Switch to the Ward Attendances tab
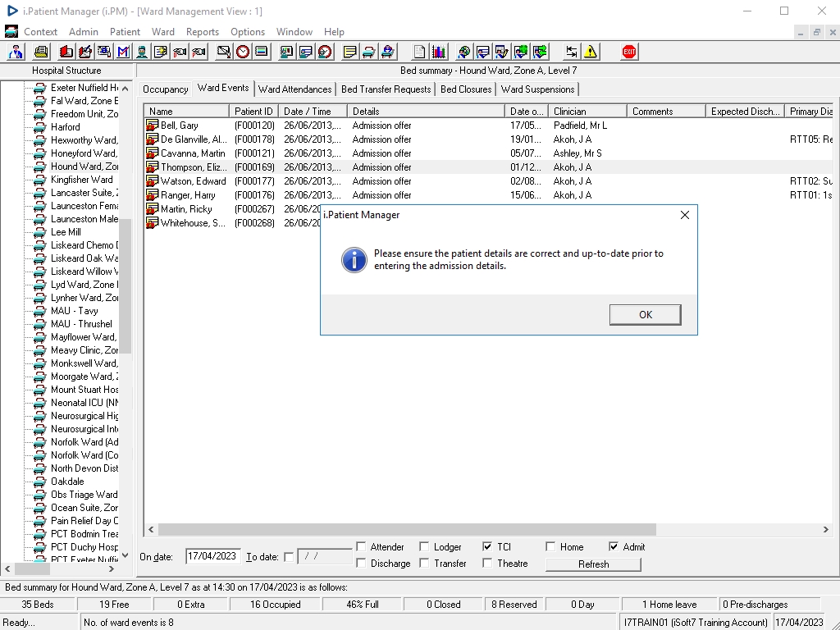Image resolution: width=840 pixels, height=630 pixels. pyautogui.click(x=294, y=89)
